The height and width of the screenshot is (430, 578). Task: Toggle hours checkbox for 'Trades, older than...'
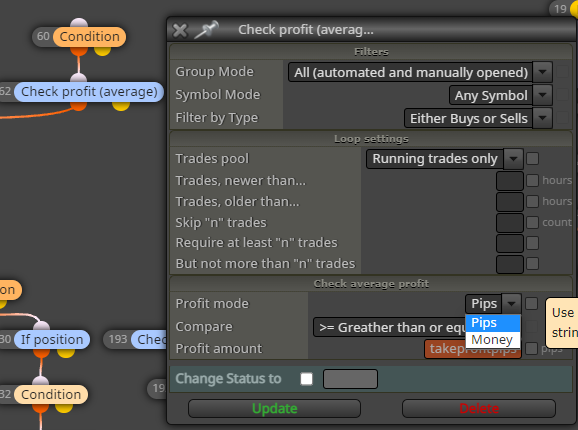click(533, 202)
